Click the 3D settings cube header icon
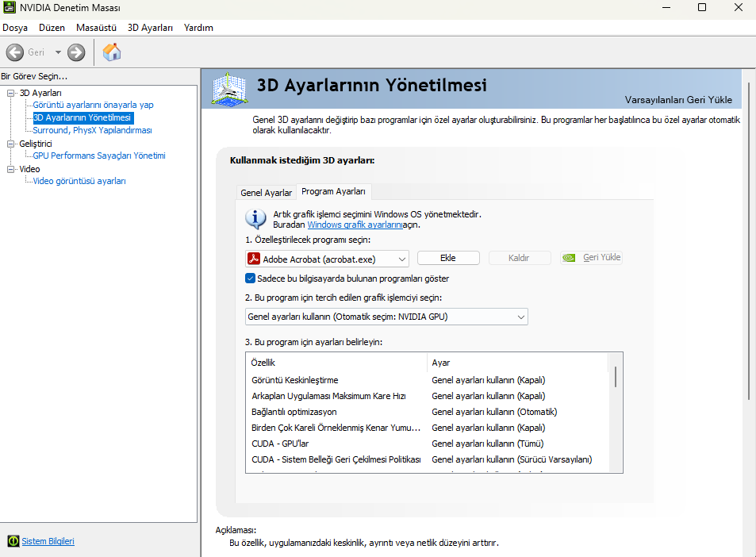The image size is (756, 557). [x=229, y=89]
